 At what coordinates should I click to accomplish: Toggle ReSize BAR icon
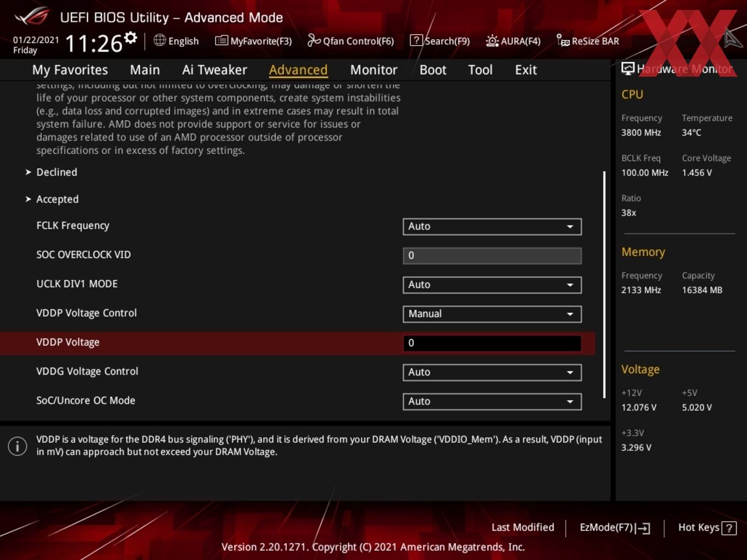[563, 41]
